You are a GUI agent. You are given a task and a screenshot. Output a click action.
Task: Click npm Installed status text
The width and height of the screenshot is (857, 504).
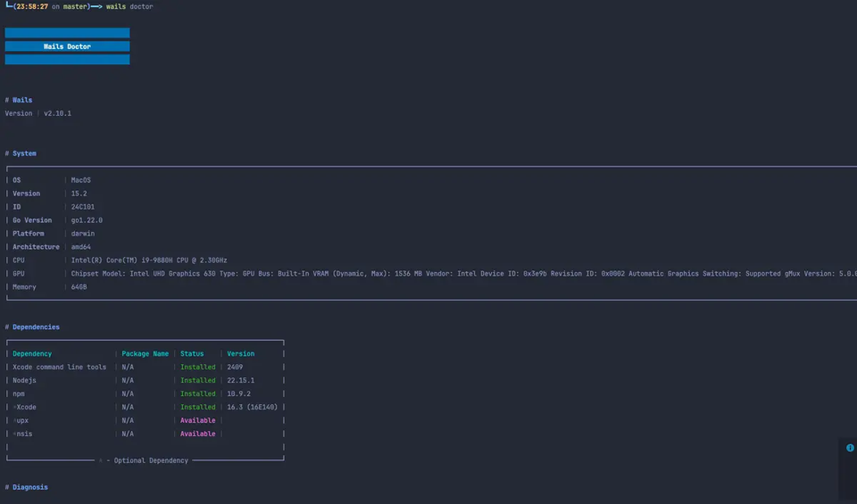click(198, 393)
